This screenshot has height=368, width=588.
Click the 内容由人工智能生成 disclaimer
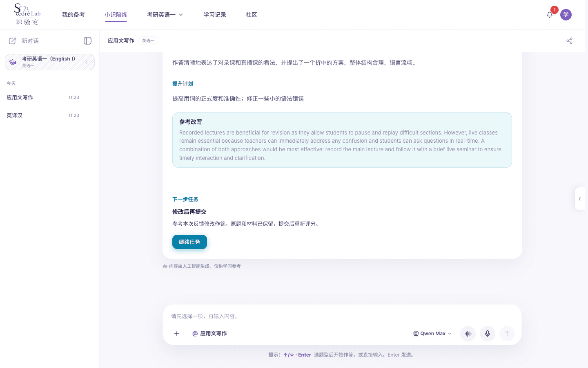coord(202,266)
